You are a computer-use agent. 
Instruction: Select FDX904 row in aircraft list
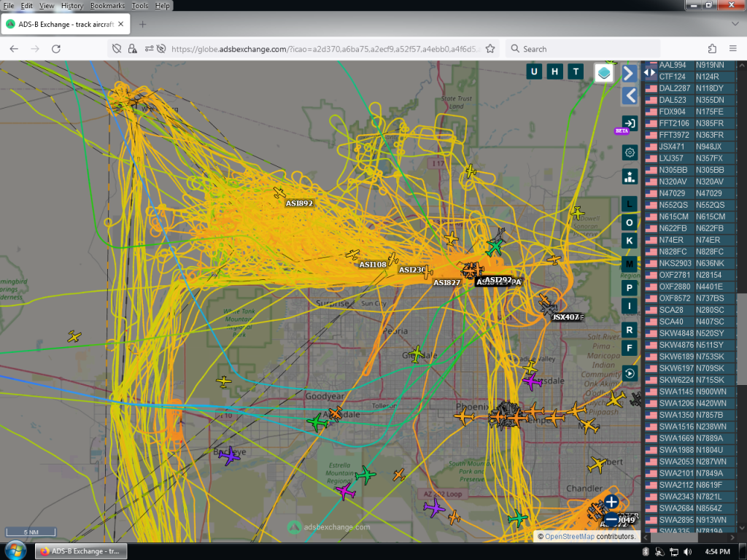[691, 112]
